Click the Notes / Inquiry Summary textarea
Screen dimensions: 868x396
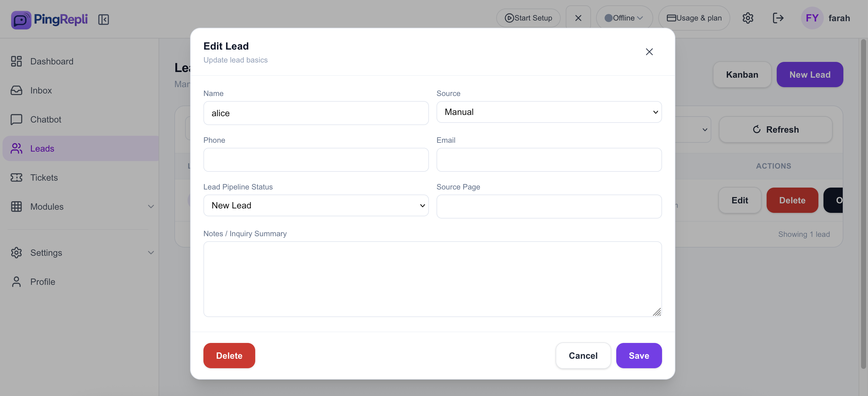coord(432,279)
